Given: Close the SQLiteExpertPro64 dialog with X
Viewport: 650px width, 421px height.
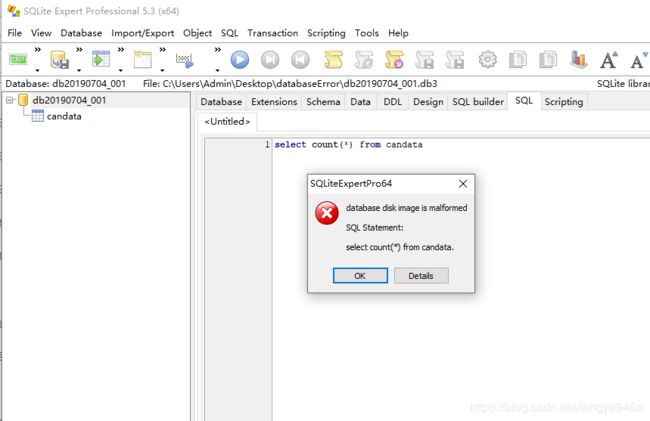Looking at the screenshot, I should coord(463,184).
